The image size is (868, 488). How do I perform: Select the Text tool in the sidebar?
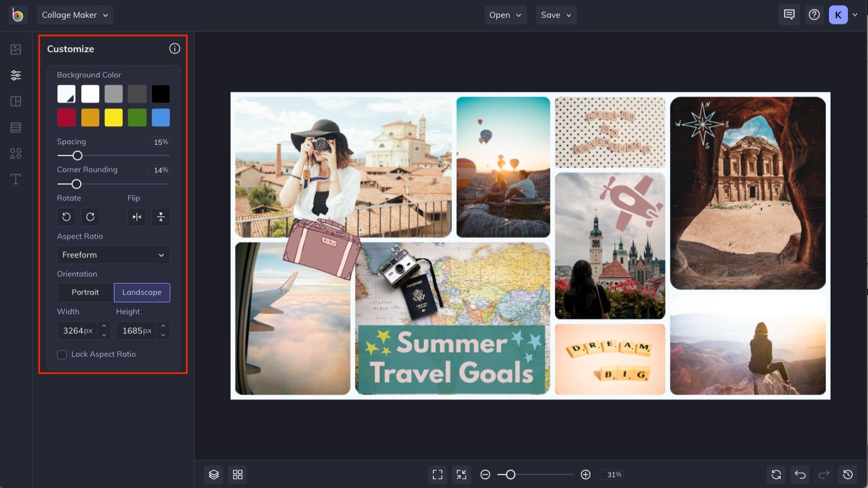16,179
